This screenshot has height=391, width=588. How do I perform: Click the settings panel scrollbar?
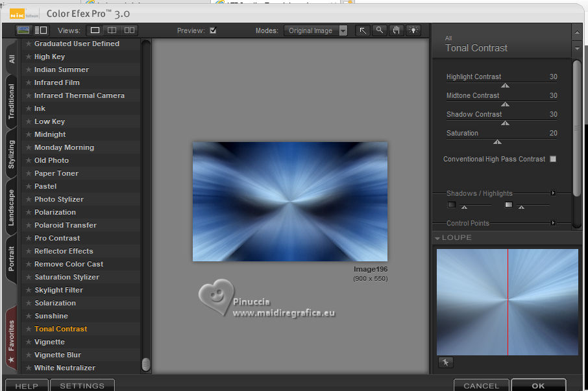(577, 128)
